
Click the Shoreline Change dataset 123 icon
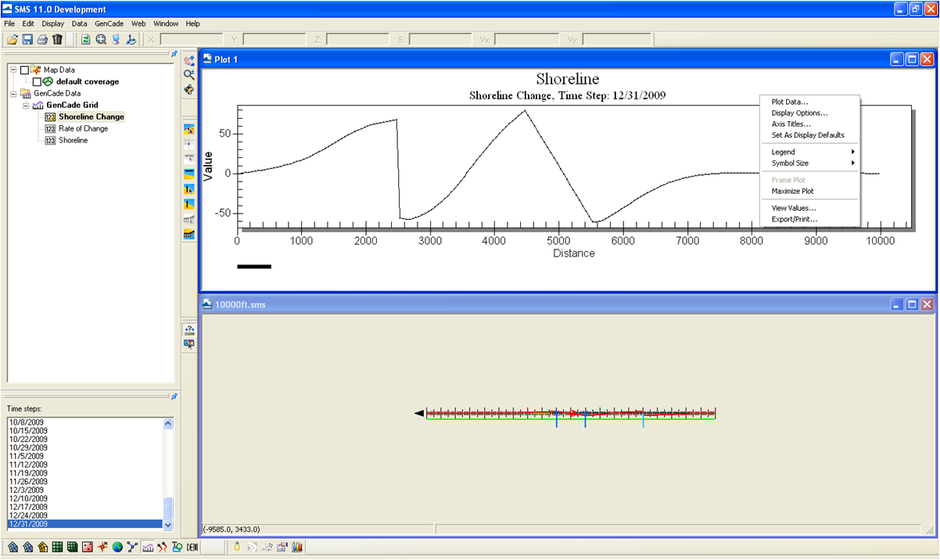click(x=50, y=117)
